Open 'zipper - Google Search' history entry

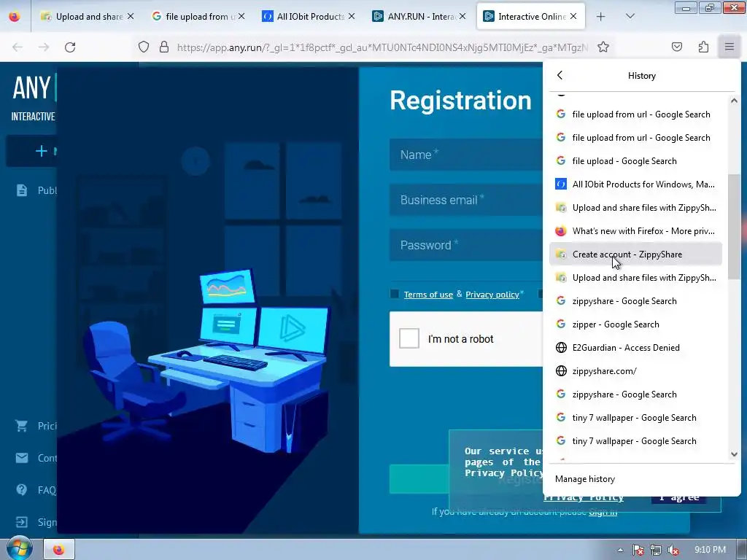[635, 324]
